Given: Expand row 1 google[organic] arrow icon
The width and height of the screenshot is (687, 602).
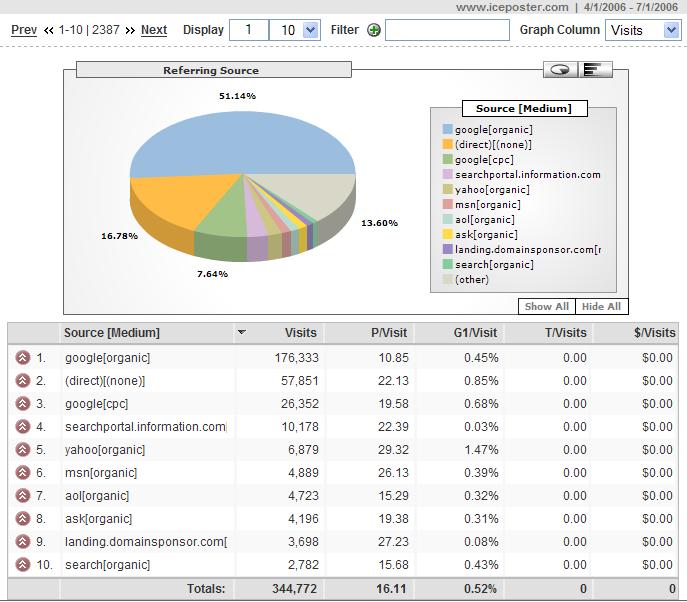Looking at the screenshot, I should 23,357.
